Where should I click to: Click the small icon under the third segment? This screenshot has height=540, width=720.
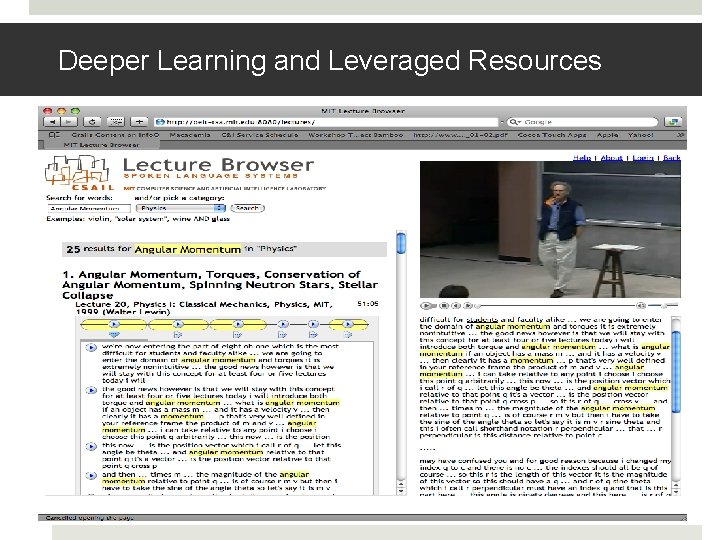(237, 335)
